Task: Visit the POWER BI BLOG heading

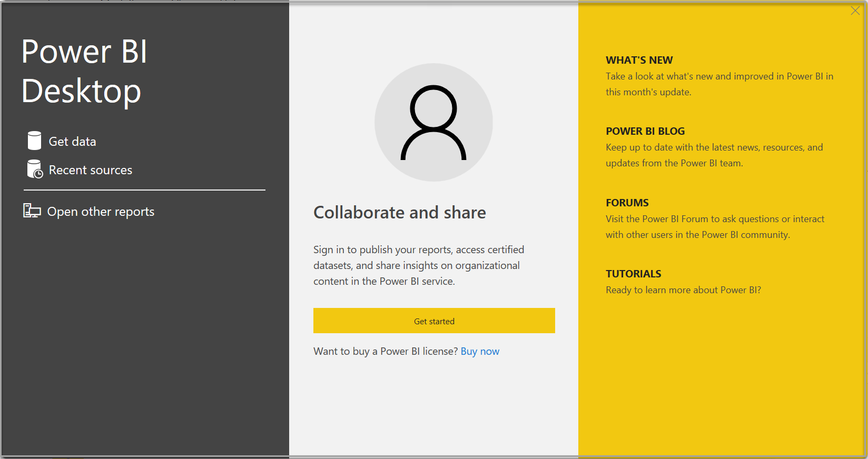Action: tap(645, 131)
